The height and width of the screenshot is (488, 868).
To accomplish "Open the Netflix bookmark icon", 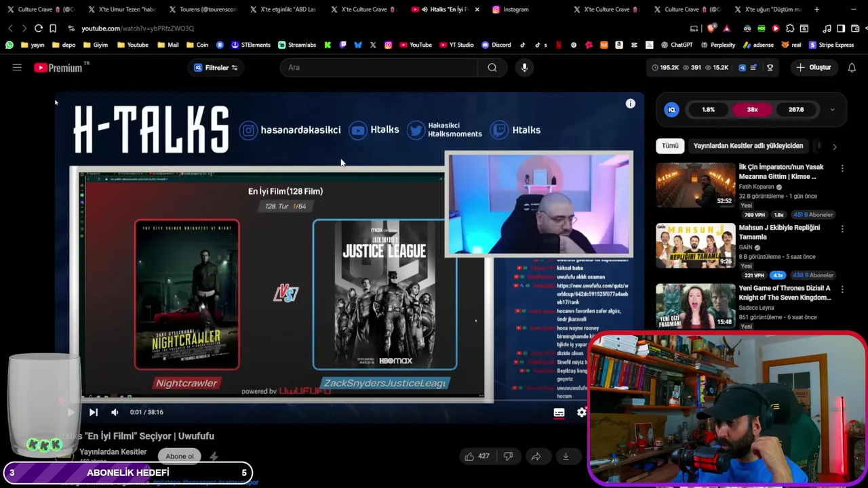I will (559, 45).
